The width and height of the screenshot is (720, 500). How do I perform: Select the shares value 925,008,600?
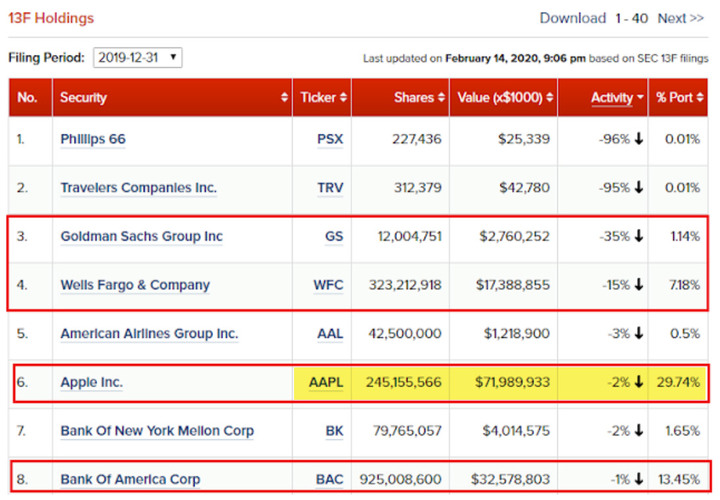click(x=400, y=480)
